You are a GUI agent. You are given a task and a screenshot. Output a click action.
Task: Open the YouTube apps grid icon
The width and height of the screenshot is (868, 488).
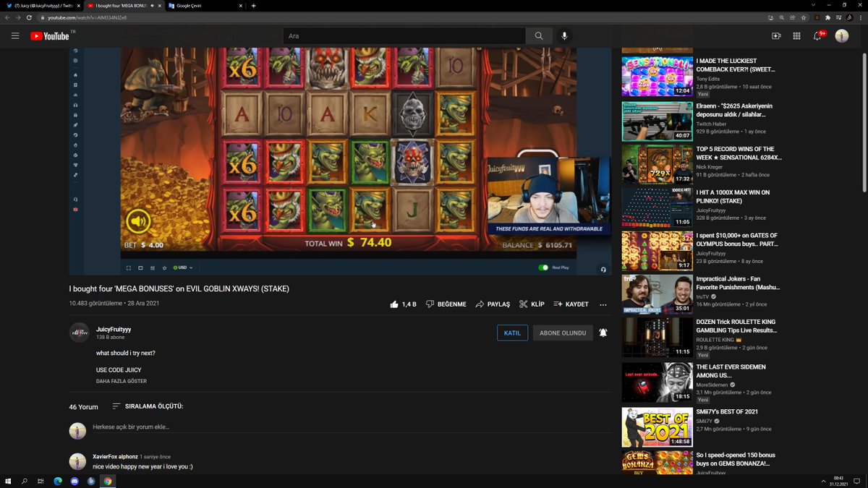pyautogui.click(x=796, y=35)
